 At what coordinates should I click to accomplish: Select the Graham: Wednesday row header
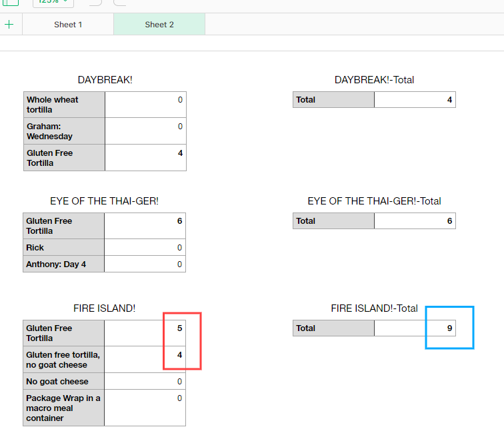pos(64,131)
